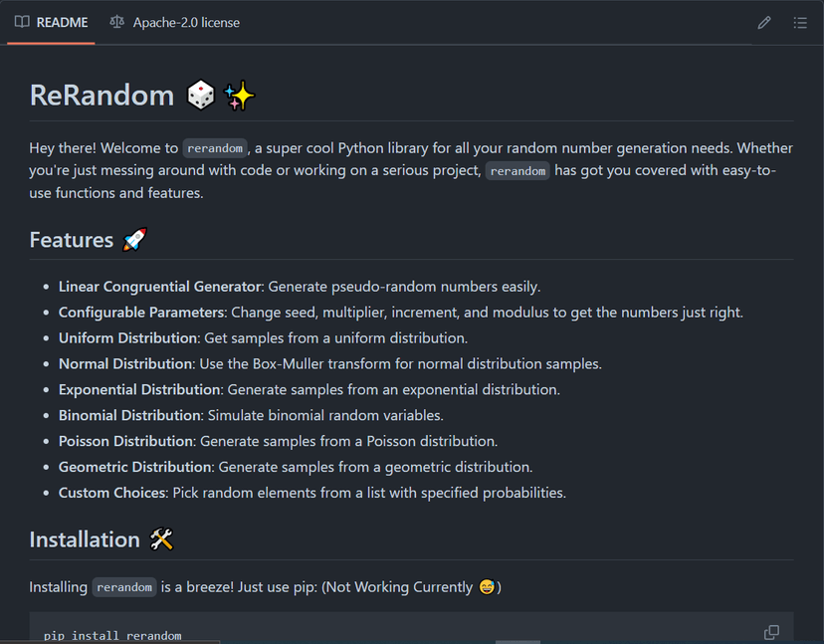Click the rerandom code tag after 'Welcome to'

click(x=215, y=148)
